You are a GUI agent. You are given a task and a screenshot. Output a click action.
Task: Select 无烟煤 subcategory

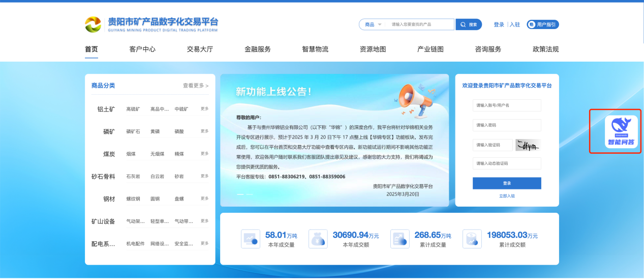(158, 154)
